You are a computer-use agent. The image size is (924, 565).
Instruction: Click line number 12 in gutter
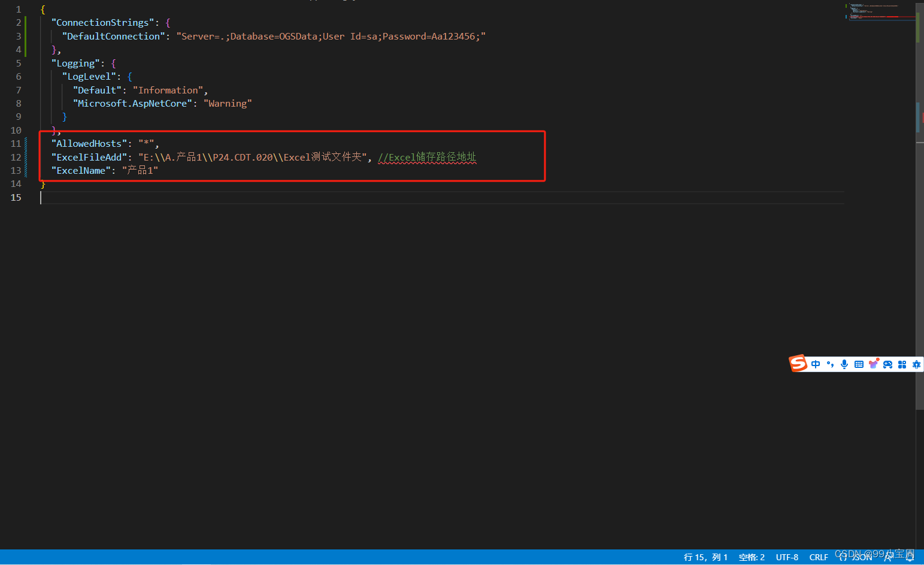pyautogui.click(x=16, y=157)
